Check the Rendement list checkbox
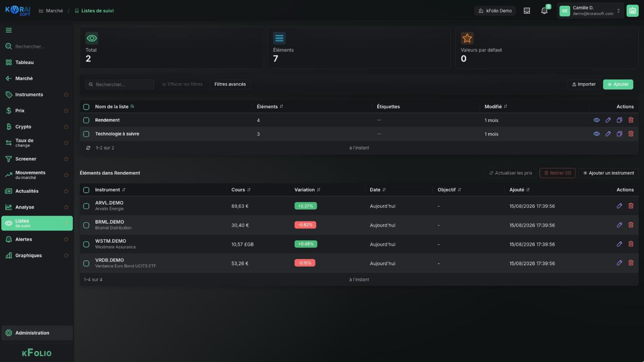This screenshot has width=644, height=362. point(86,120)
